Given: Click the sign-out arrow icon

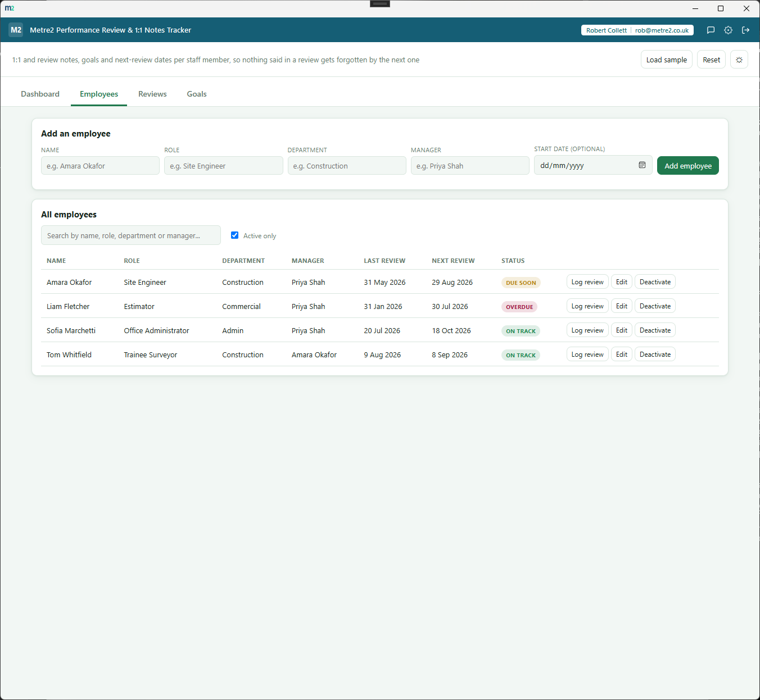Looking at the screenshot, I should (x=745, y=30).
